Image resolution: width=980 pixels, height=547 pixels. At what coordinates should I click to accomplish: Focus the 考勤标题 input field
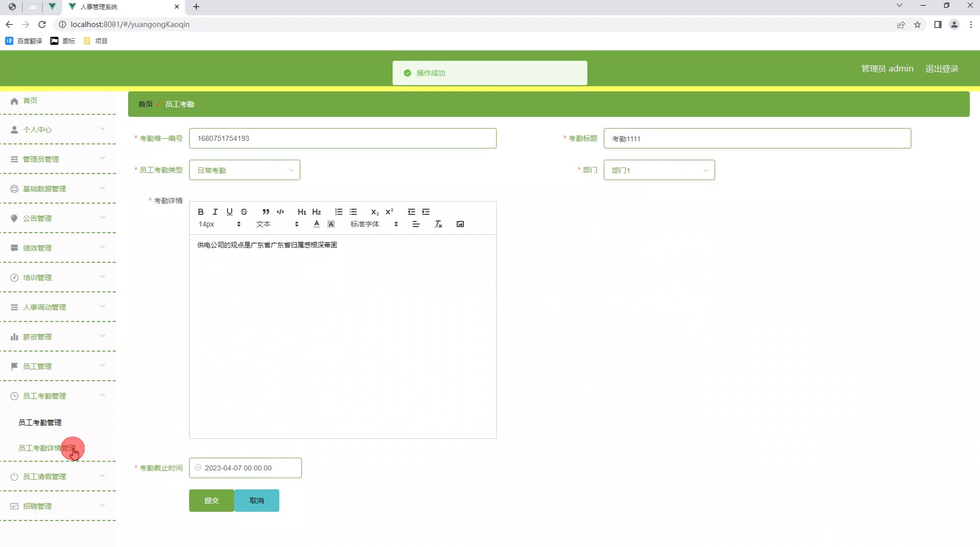[757, 138]
